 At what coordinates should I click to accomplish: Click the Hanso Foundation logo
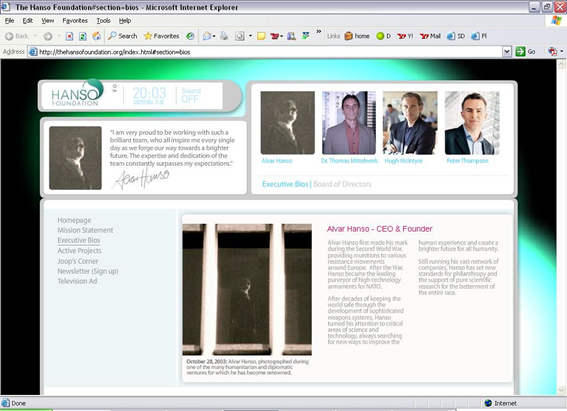(x=77, y=93)
